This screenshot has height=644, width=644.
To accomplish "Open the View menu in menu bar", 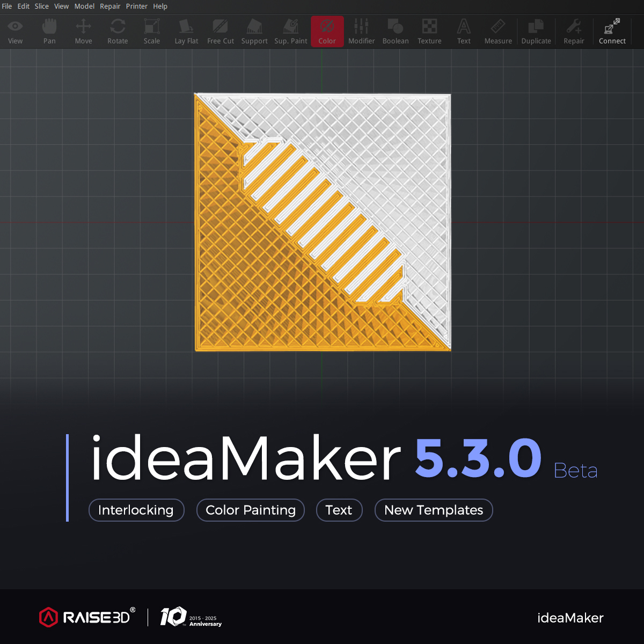I will tap(62, 6).
